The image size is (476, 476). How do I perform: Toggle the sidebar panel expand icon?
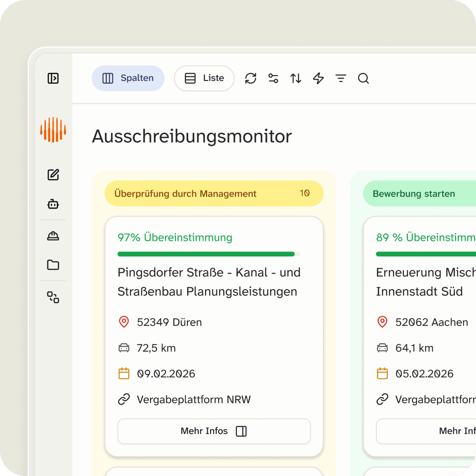[x=53, y=78]
